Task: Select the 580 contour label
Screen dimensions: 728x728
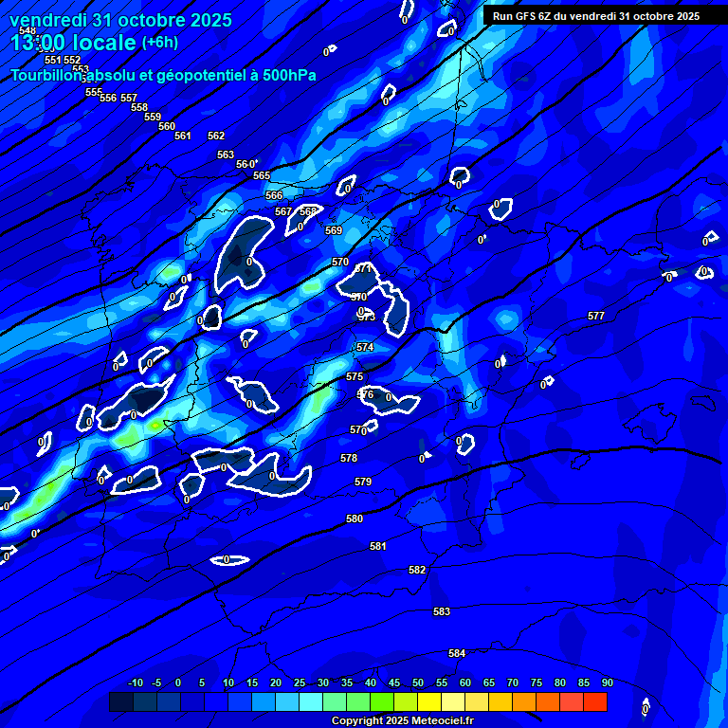Action: point(355,519)
